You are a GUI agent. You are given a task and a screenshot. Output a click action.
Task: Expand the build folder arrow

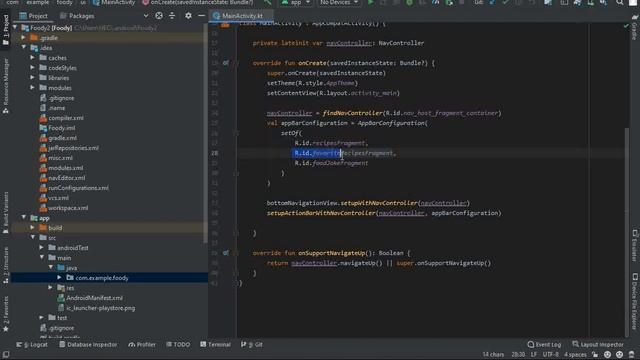click(32, 227)
